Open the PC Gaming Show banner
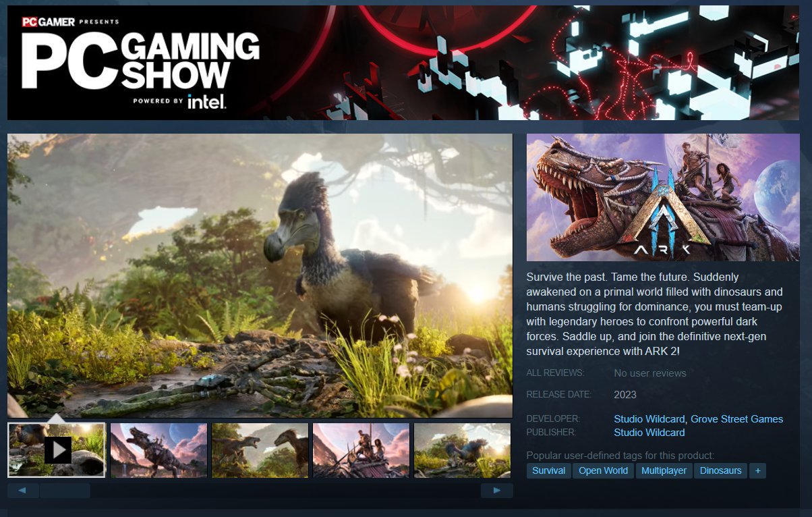The height and width of the screenshot is (517, 812). 403,63
